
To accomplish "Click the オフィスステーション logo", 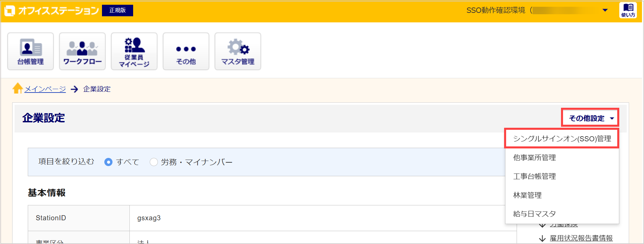I will coord(52,11).
